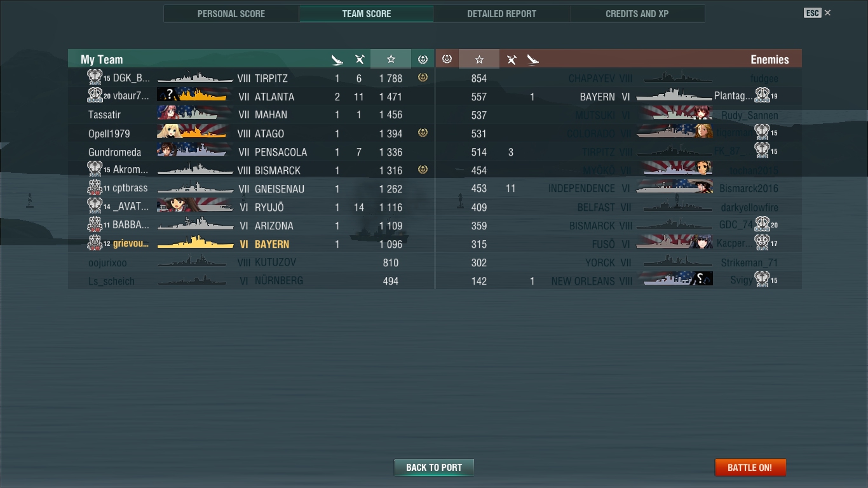Viewport: 868px width, 488px height.
Task: Click the rank badge next to DGK_B player
Action: tap(95, 78)
